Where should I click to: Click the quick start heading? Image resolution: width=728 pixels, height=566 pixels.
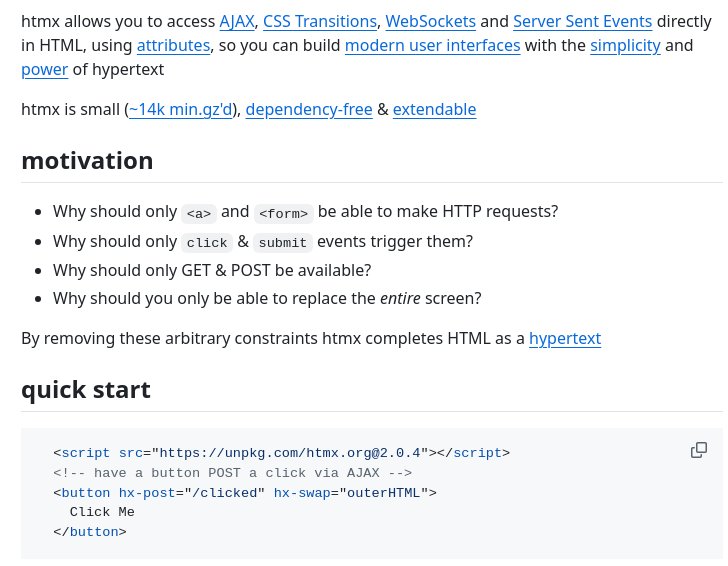pyautogui.click(x=86, y=389)
